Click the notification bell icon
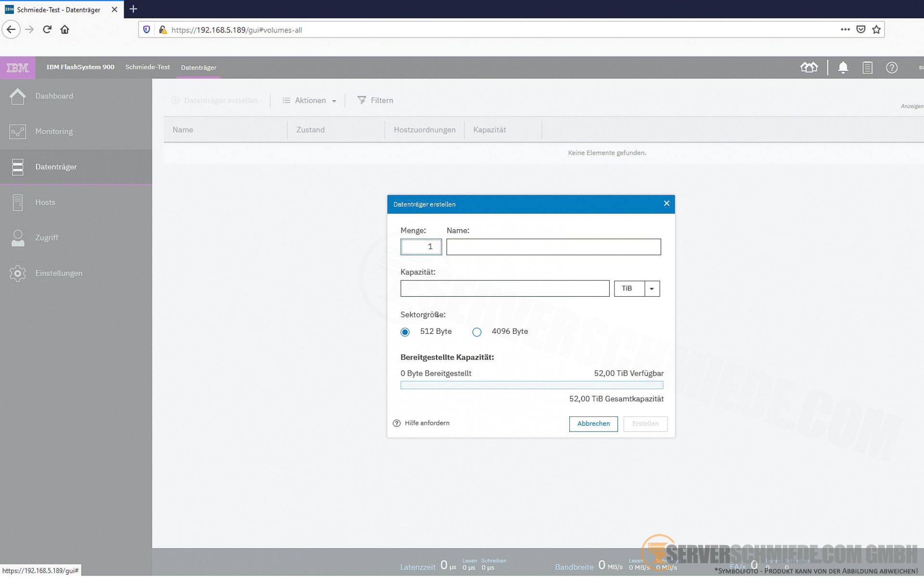This screenshot has width=924, height=578. point(843,67)
